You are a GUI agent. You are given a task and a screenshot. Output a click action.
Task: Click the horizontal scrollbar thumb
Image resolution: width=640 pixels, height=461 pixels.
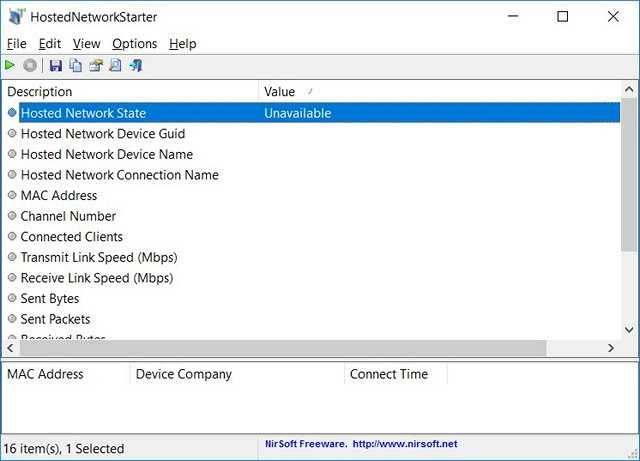point(283,348)
